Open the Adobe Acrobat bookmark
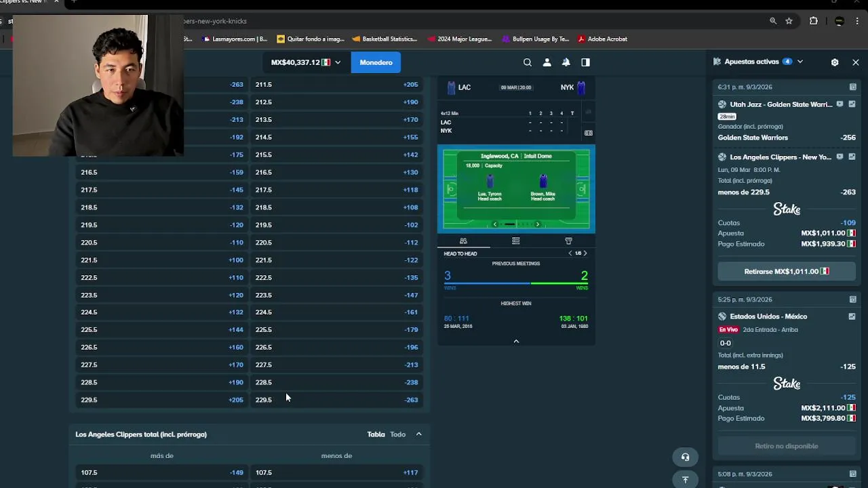Viewport: 868px width, 488px height. 602,39
